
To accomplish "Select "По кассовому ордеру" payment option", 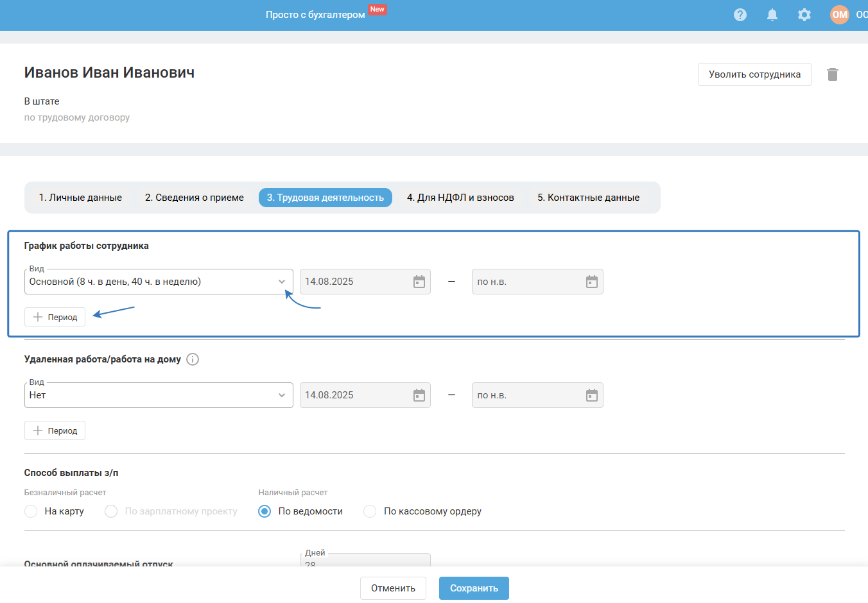I will point(370,511).
